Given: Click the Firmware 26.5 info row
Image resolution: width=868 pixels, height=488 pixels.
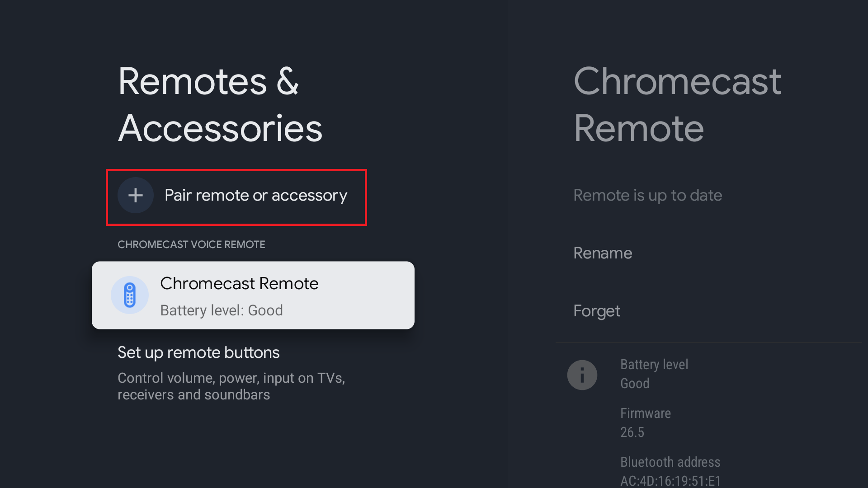Looking at the screenshot, I should 646,422.
